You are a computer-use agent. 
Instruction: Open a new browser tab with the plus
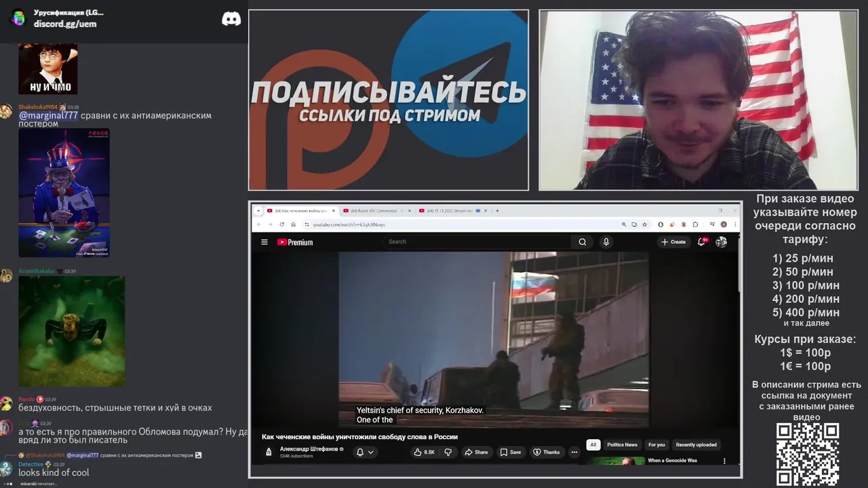pyautogui.click(x=497, y=211)
